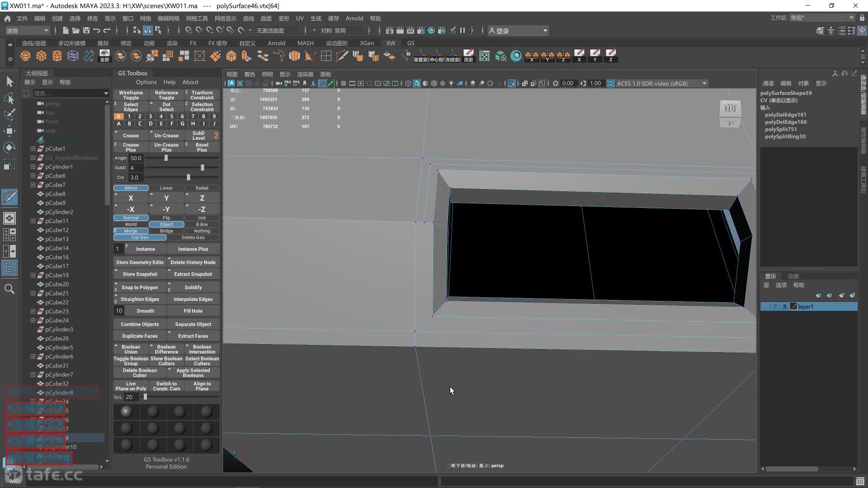Click the 冻结变换 freeze transform shelf icon
Screen dimensions: 868x488
tap(453, 56)
